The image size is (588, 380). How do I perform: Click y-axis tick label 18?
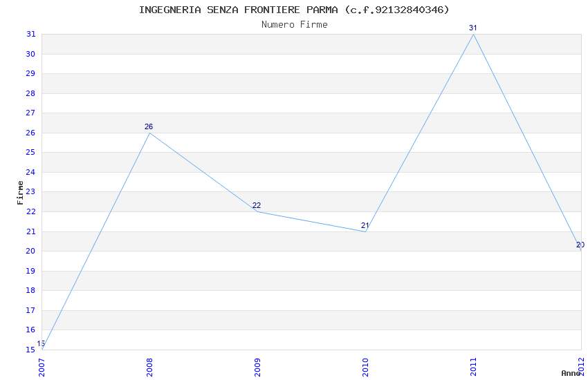coord(30,290)
